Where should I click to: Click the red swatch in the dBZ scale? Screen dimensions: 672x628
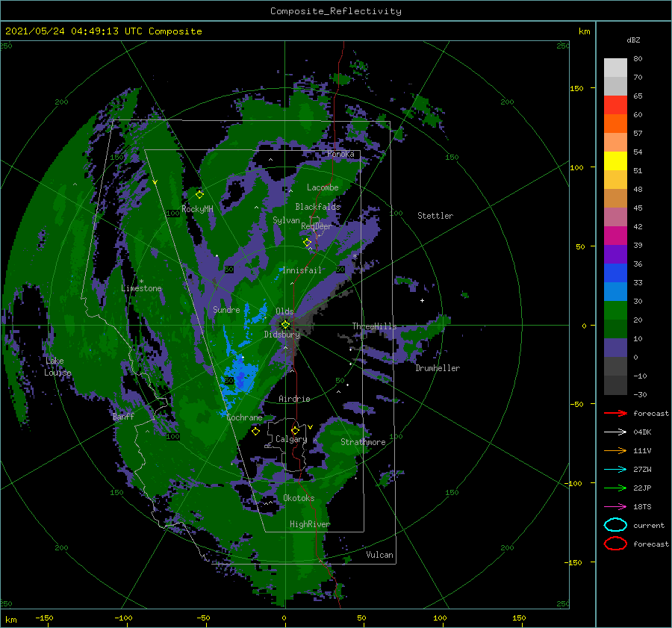[615, 105]
